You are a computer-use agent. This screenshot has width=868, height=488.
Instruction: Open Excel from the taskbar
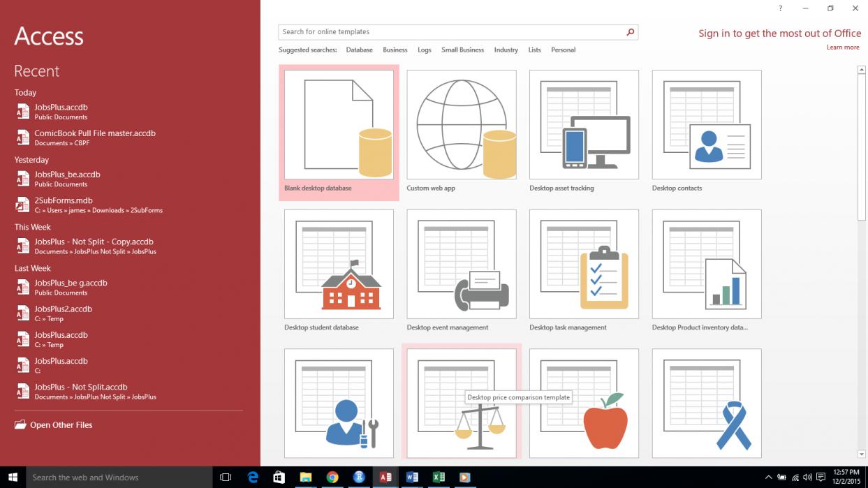coord(439,478)
